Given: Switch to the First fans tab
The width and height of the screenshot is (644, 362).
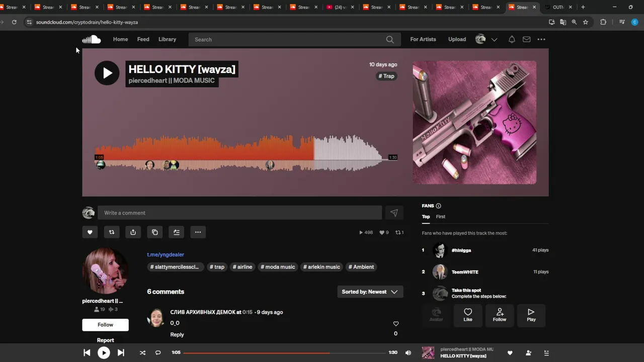Looking at the screenshot, I should pos(440,217).
